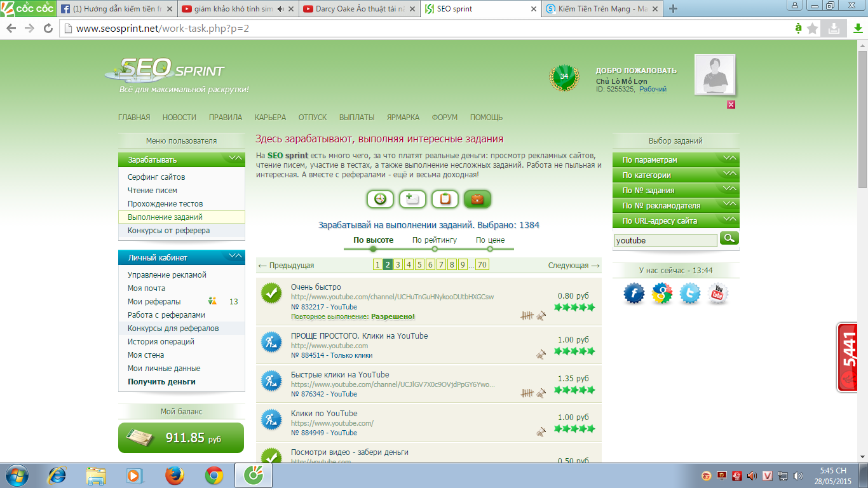Go to the Следующая page
Screen dimensions: 868x488
[x=574, y=266]
